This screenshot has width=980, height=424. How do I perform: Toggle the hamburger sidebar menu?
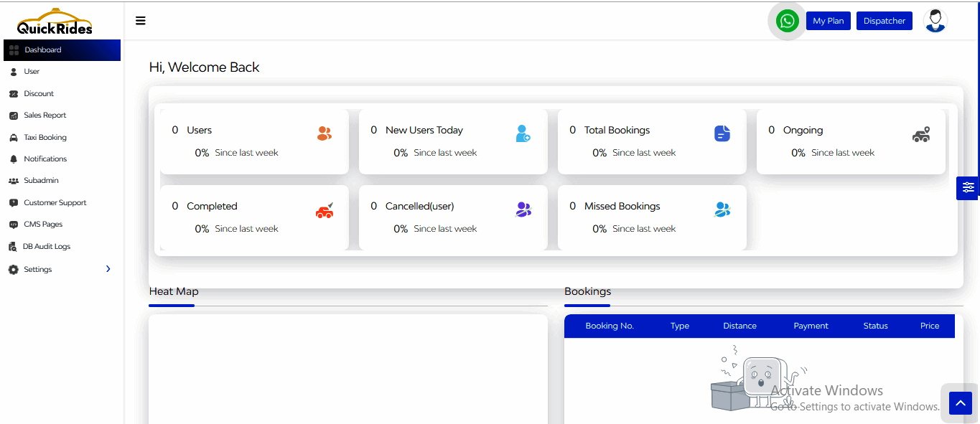coord(141,21)
